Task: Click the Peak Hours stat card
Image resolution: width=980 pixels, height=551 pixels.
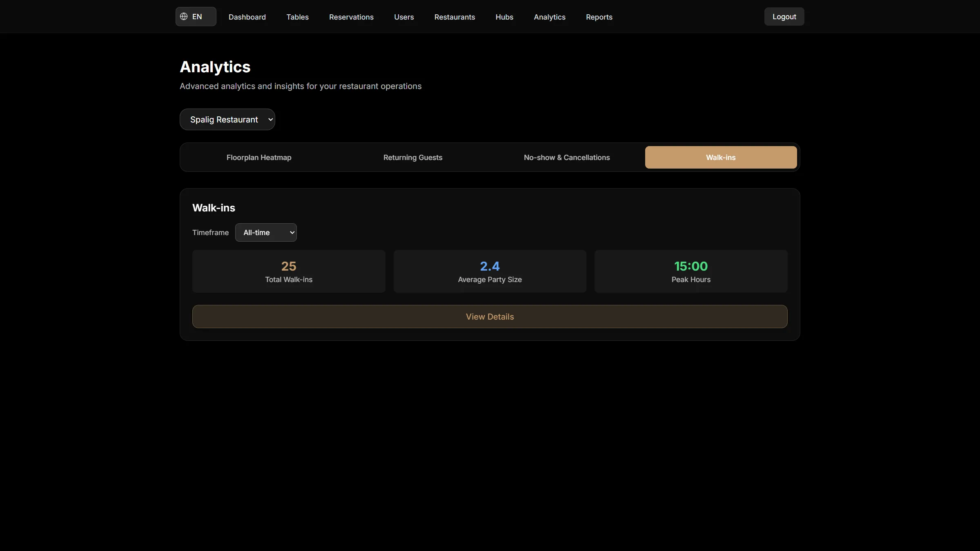Action: tap(691, 271)
